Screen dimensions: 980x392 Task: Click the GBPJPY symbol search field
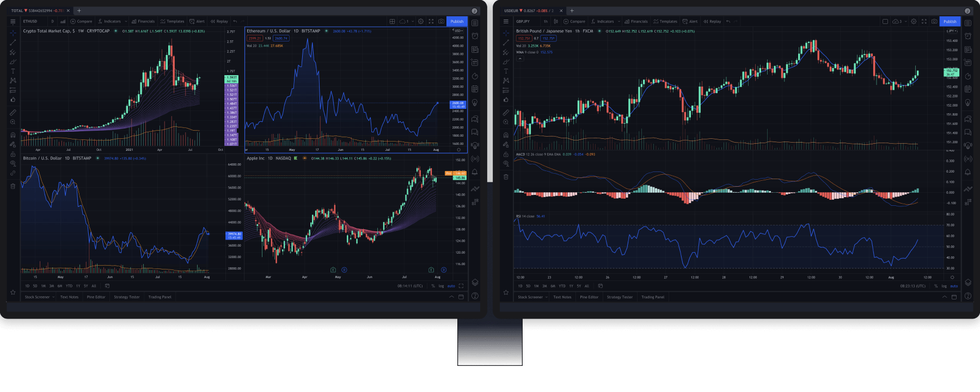tap(523, 21)
